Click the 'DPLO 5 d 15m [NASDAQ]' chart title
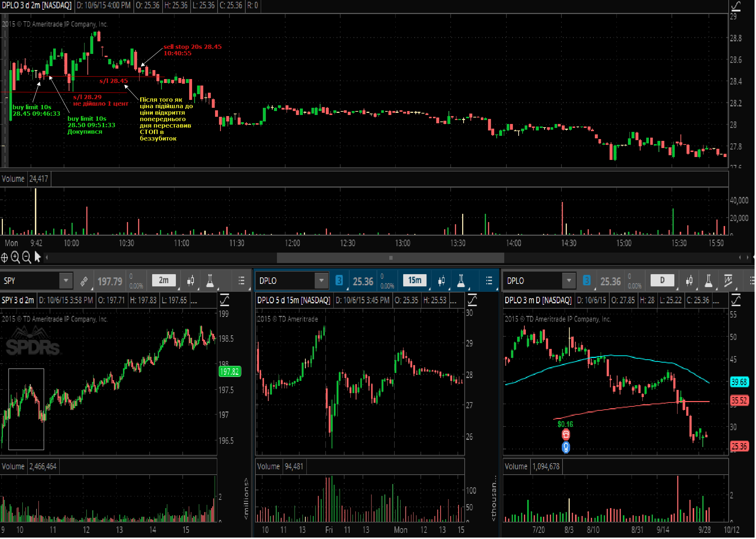 tap(293, 300)
